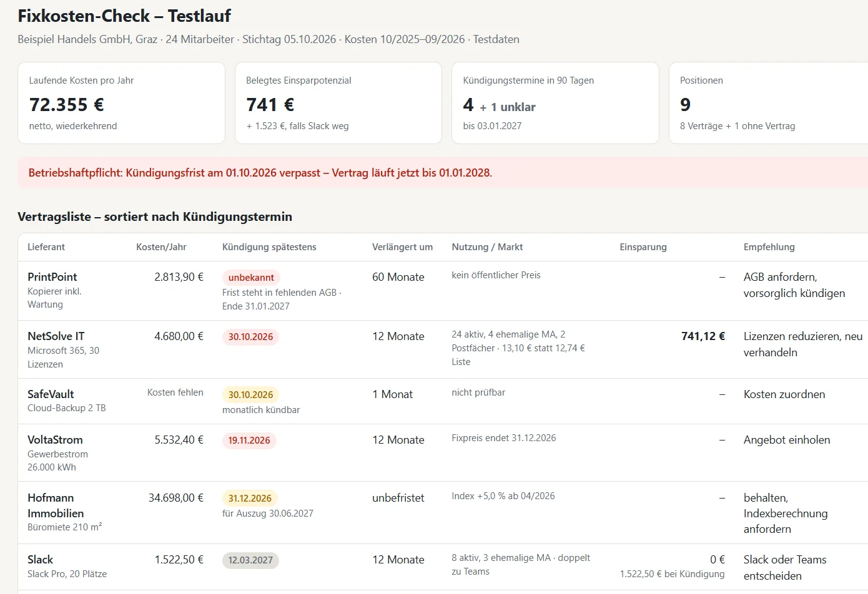The width and height of the screenshot is (868, 594).
Task: Select the "Kosten zuordnen" recommendation
Action: click(784, 394)
